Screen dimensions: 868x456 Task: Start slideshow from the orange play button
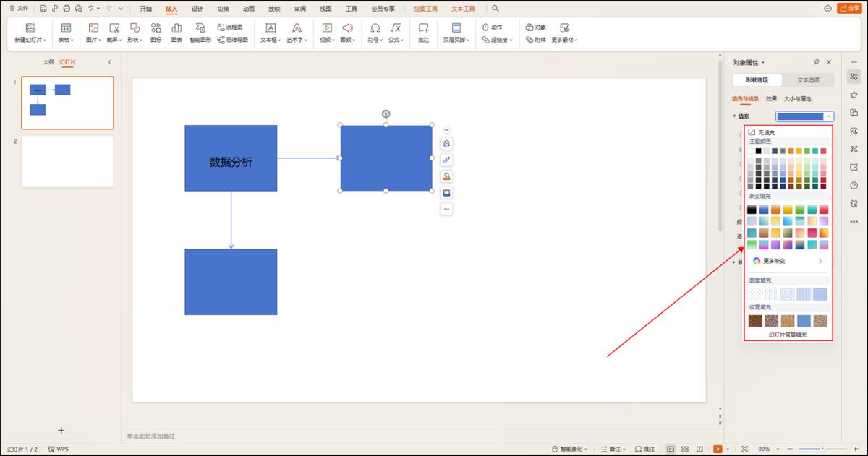point(718,449)
